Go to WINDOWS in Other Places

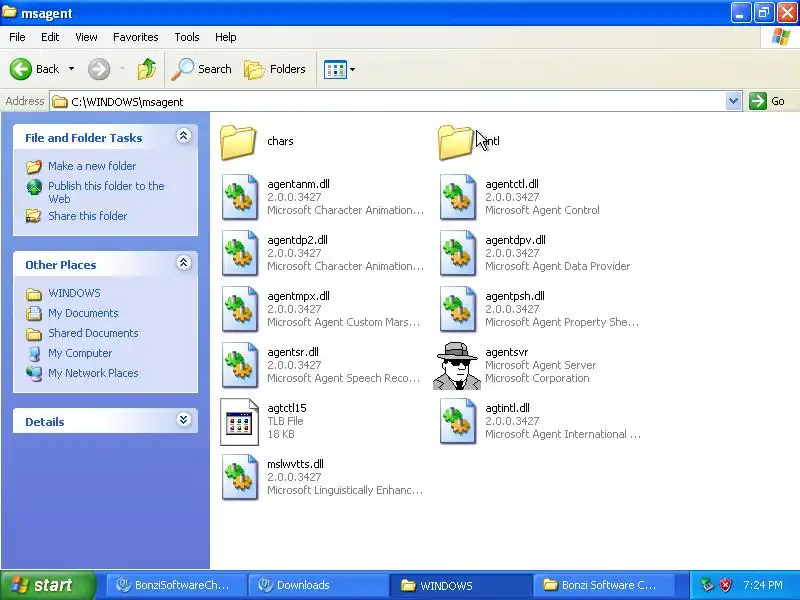point(74,293)
